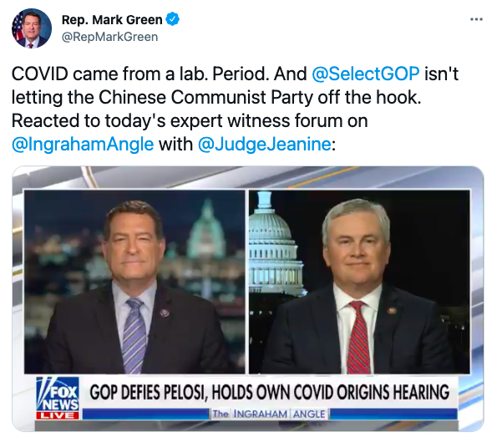Open Rep. Mark Green's profile avatar
Screen dimensions: 497x448
click(x=32, y=28)
